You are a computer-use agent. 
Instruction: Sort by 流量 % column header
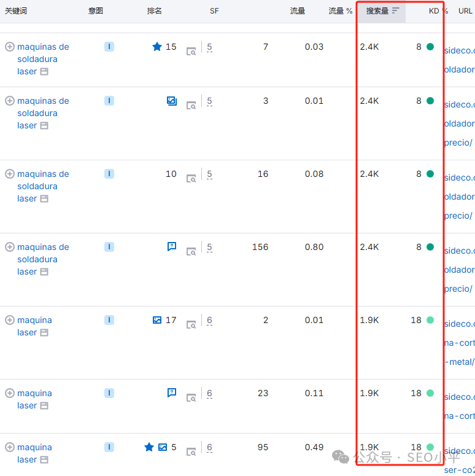(x=341, y=11)
